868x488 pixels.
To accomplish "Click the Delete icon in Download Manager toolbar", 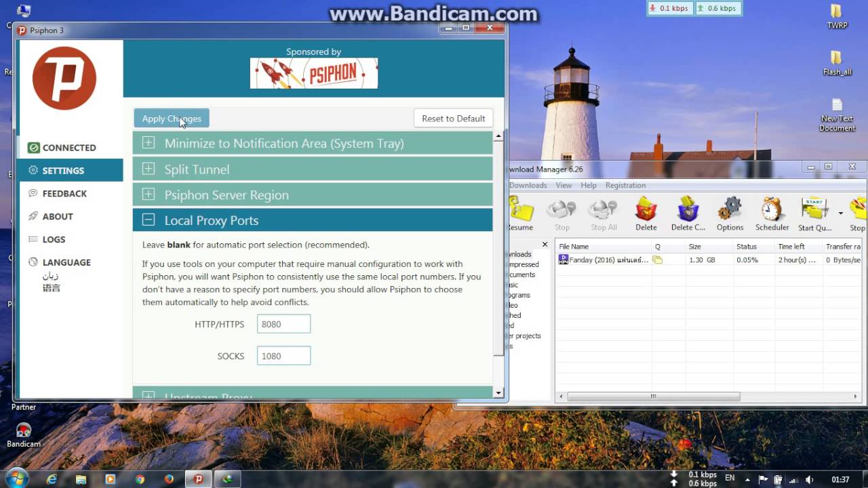I will [x=646, y=213].
